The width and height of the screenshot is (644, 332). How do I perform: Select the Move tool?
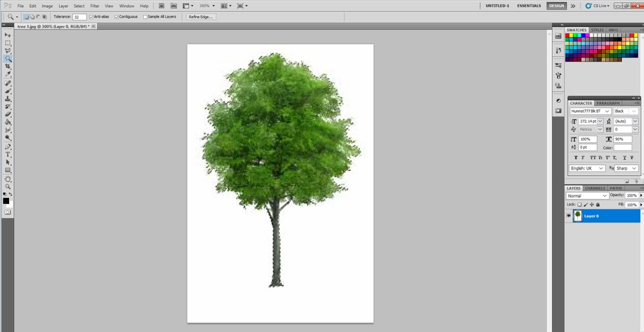coord(8,35)
